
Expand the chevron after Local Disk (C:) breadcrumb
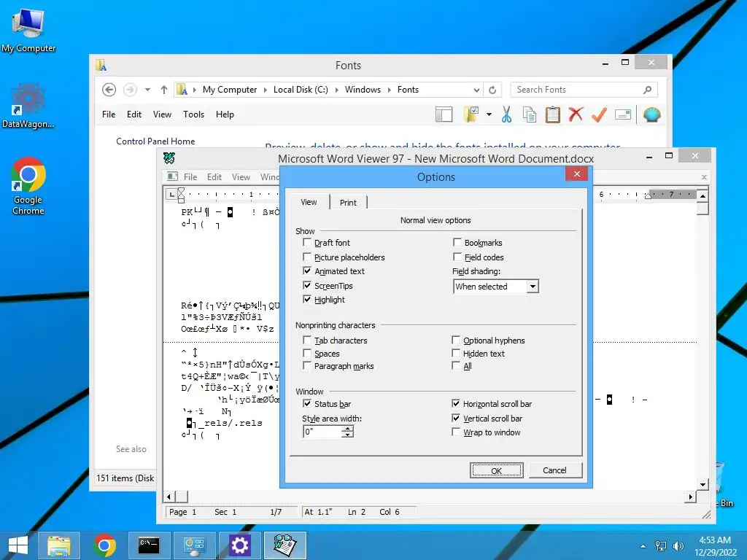337,90
